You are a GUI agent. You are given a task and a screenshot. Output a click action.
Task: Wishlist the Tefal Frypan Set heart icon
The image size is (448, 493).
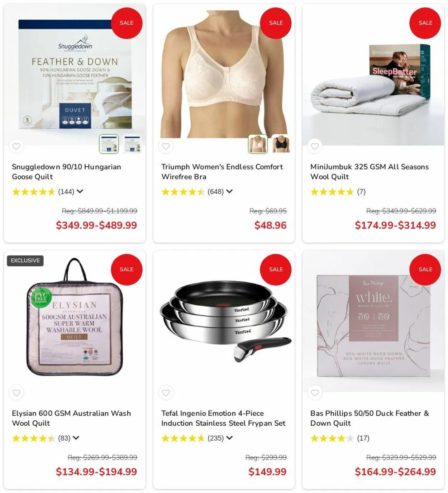(166, 393)
